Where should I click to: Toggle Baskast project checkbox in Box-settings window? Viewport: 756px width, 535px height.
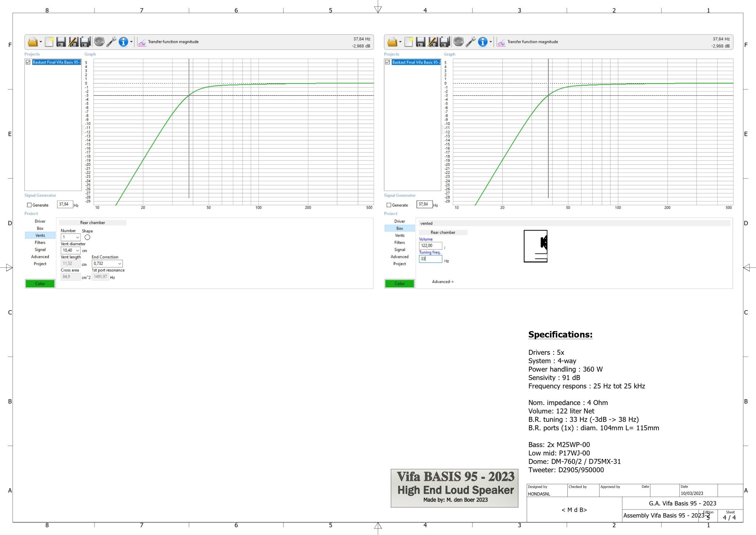pos(388,62)
